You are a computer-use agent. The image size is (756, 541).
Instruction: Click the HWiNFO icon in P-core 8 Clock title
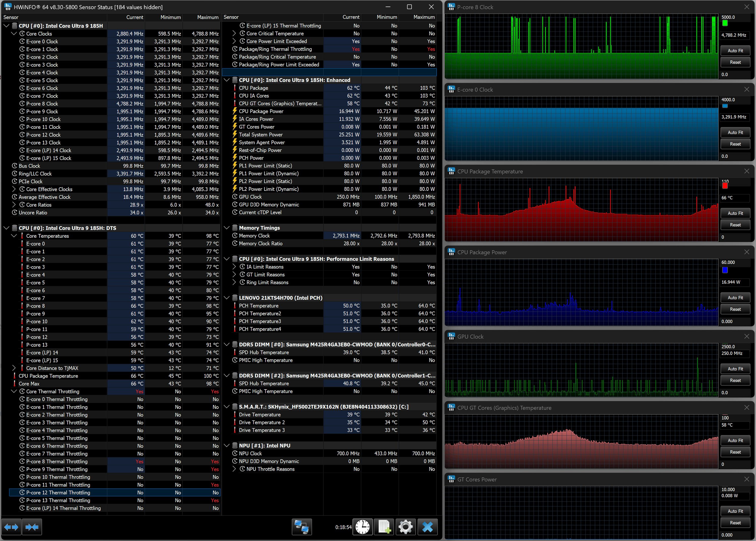[451, 7]
